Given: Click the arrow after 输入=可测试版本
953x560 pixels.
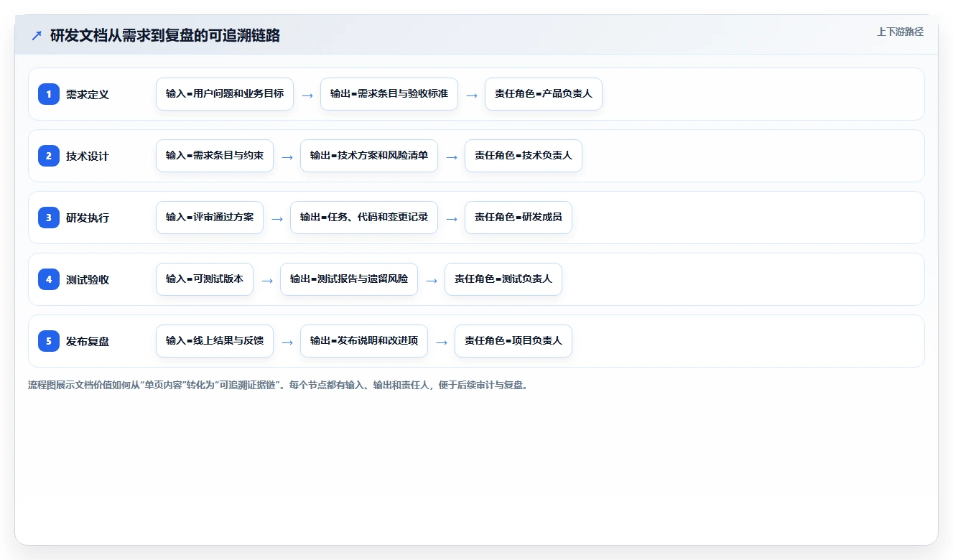Looking at the screenshot, I should (267, 280).
